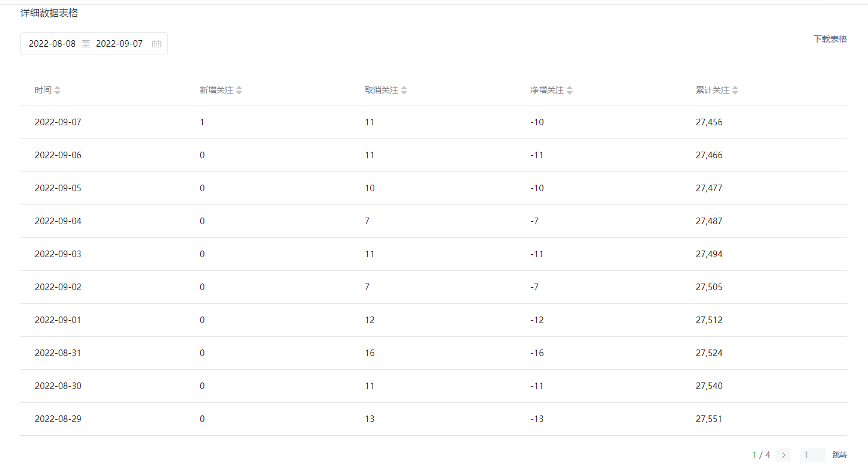Click the date cell 2022-09-07
This screenshot has width=868, height=470.
pos(58,122)
